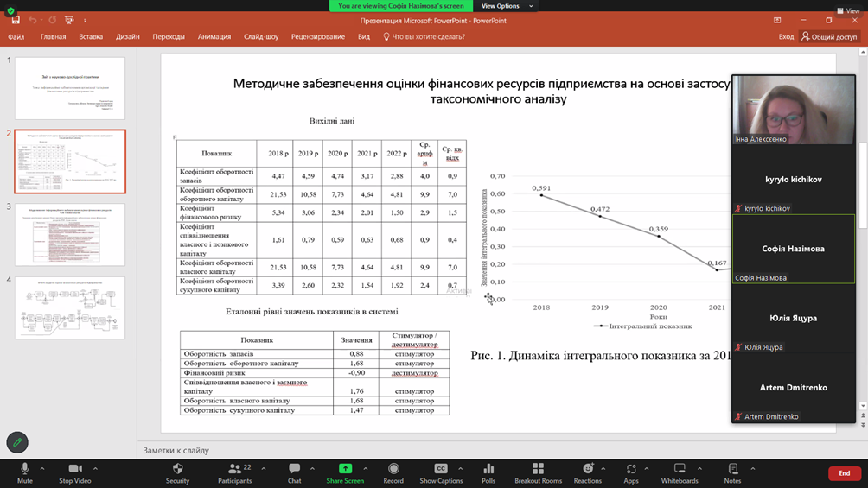The height and width of the screenshot is (488, 868).
Task: Click slide vertical scrollbar down arrow
Action: pyautogui.click(x=863, y=406)
